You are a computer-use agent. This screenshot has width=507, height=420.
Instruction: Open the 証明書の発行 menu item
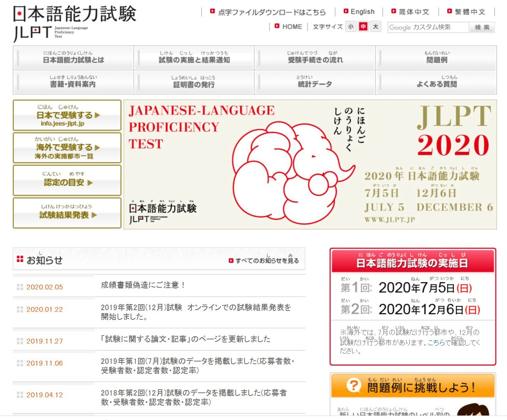click(194, 82)
